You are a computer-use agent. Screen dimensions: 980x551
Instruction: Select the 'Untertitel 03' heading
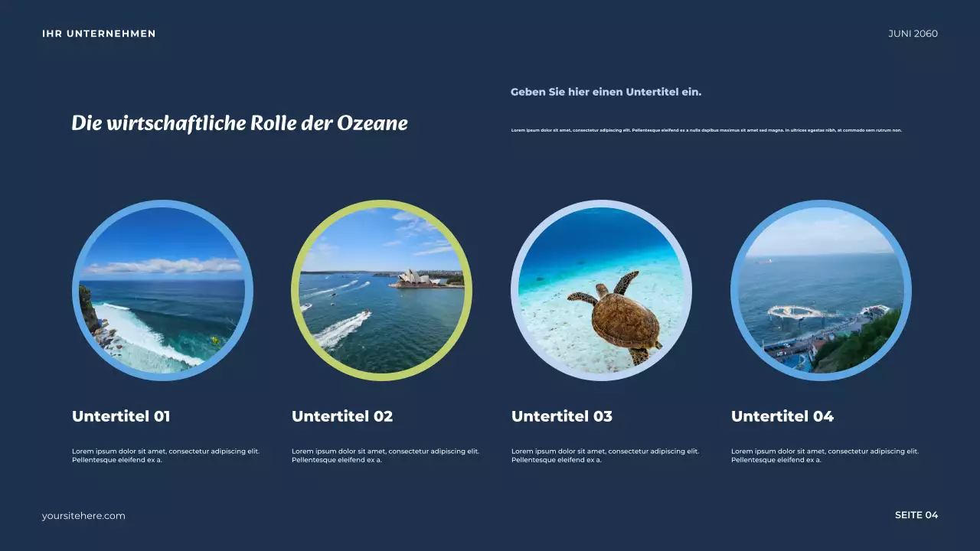pos(562,416)
